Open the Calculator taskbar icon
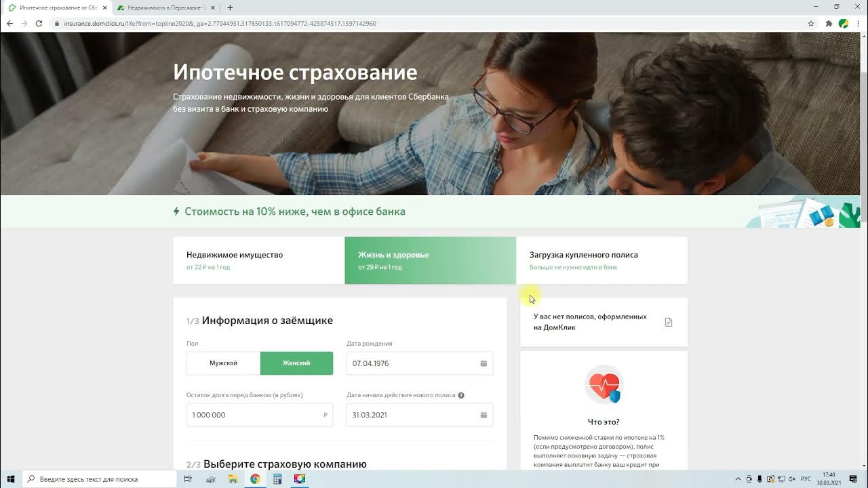 (277, 479)
